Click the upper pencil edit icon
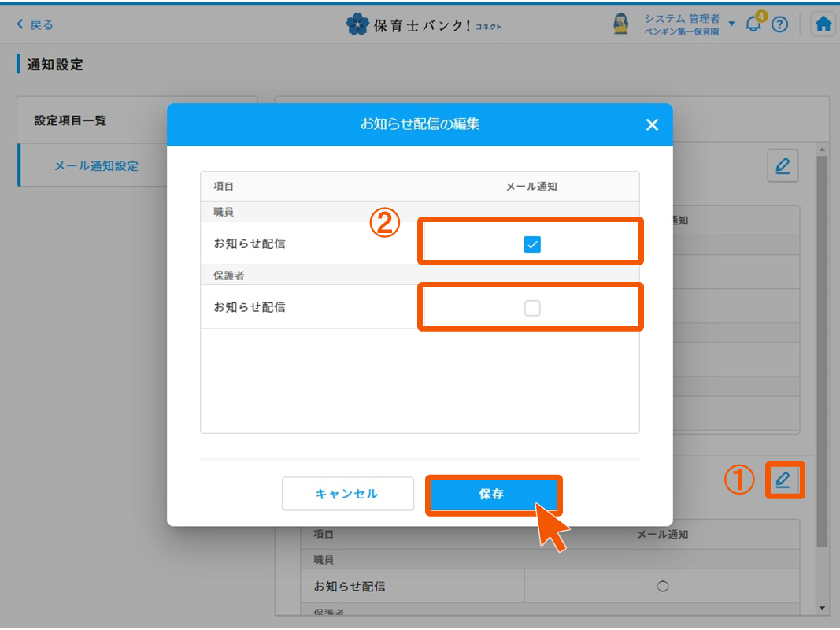Viewport: 840px width, 630px height. 782,166
